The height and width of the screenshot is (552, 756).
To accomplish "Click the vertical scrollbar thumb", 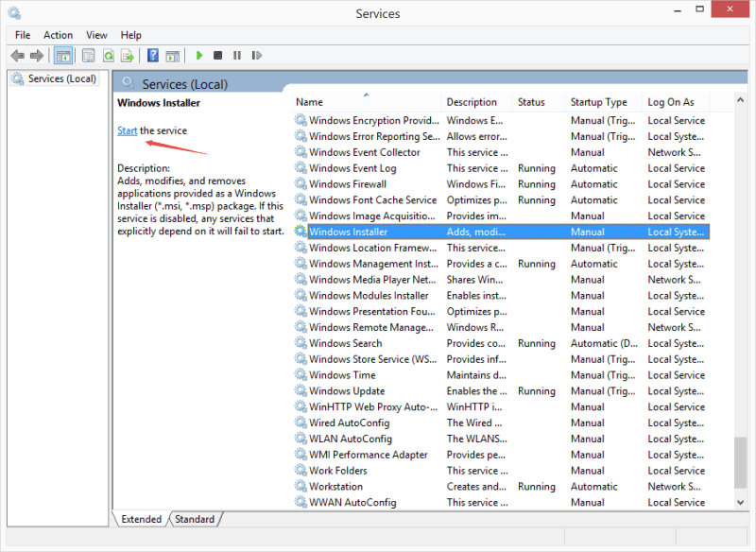I will (x=740, y=462).
